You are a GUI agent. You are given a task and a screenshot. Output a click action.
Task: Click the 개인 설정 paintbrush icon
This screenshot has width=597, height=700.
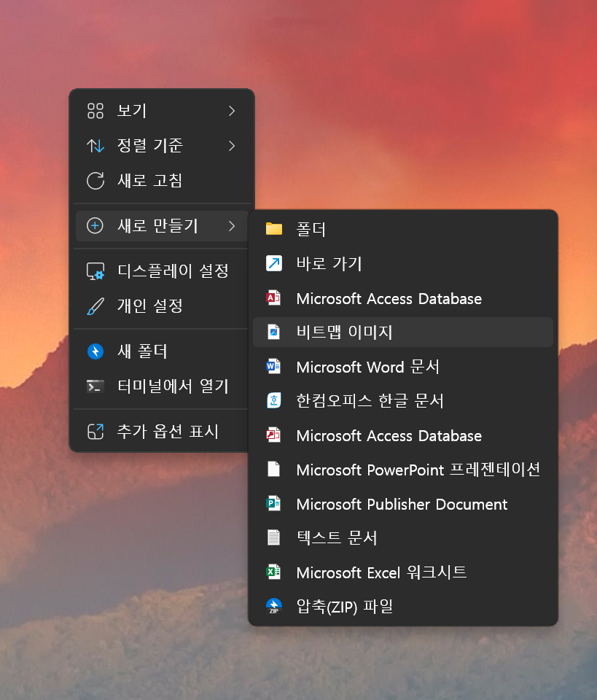pyautogui.click(x=95, y=306)
